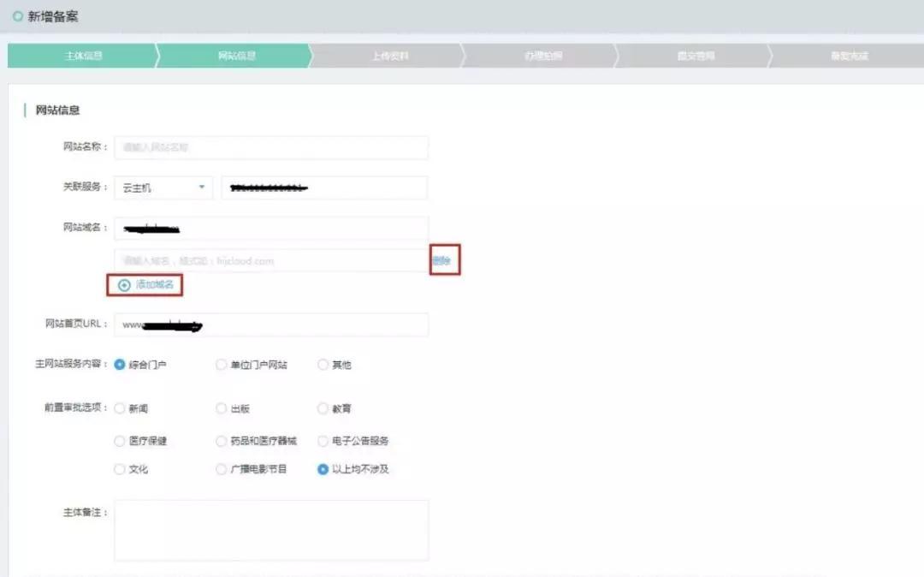The image size is (924, 577).
Task: Select 以上均不涉及 option
Action: tap(323, 469)
